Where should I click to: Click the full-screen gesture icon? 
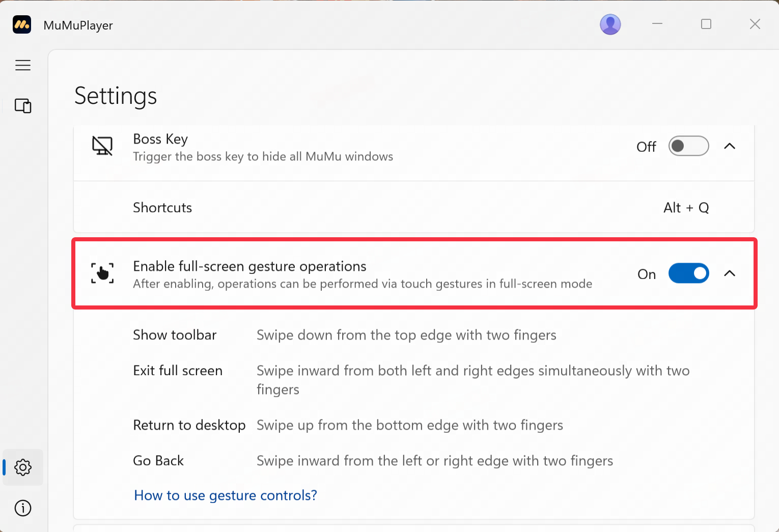click(102, 273)
